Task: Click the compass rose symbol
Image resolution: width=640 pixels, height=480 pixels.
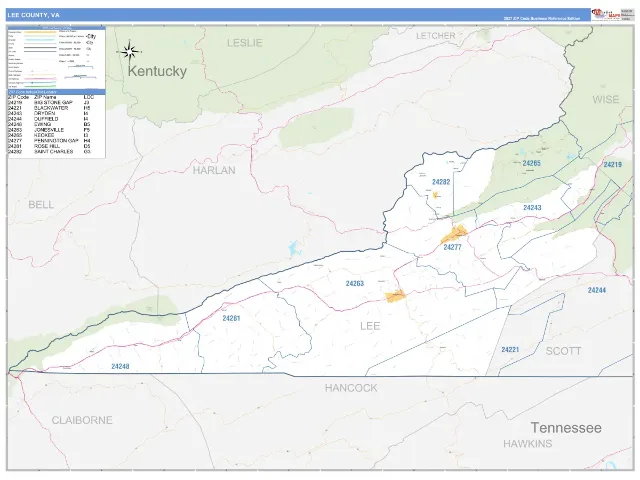Action: point(129,52)
